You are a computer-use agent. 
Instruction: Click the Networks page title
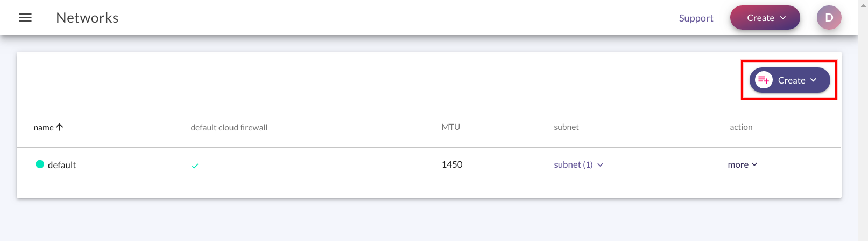coord(87,18)
